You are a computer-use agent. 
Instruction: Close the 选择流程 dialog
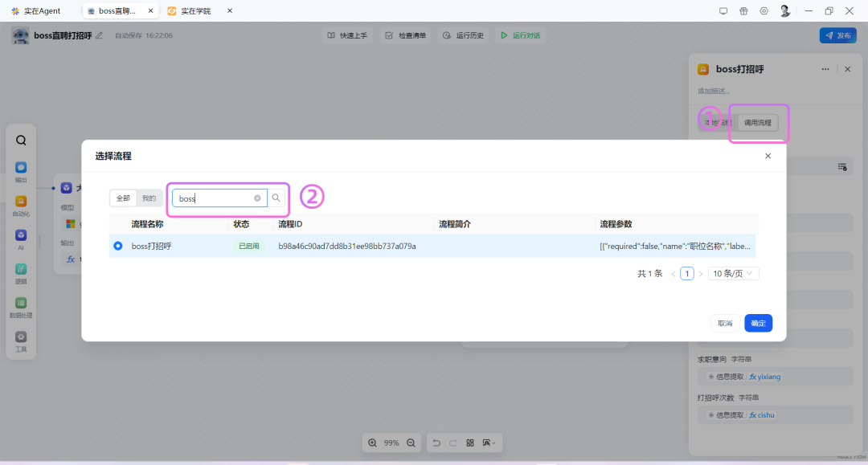click(x=768, y=156)
